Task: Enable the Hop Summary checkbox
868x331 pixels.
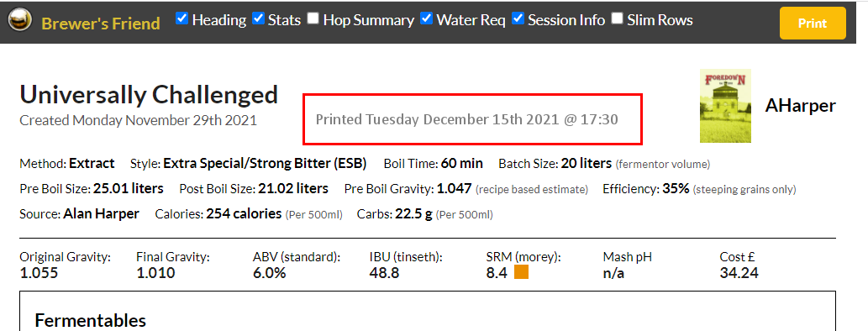Action: (313, 18)
